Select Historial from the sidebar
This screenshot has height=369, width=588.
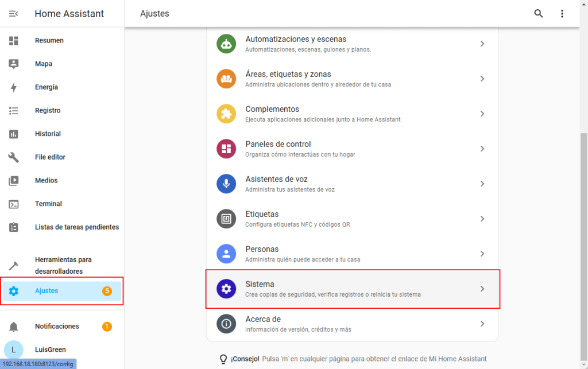[x=48, y=134]
